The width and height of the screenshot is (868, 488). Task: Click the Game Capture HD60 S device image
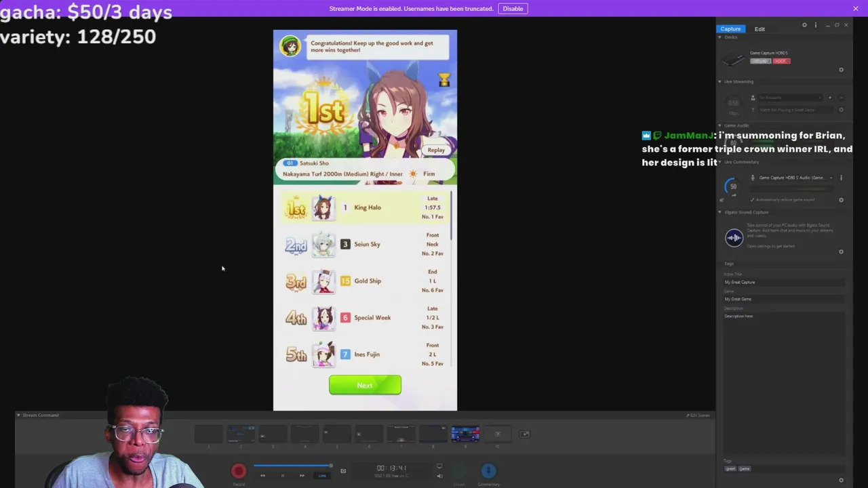732,60
